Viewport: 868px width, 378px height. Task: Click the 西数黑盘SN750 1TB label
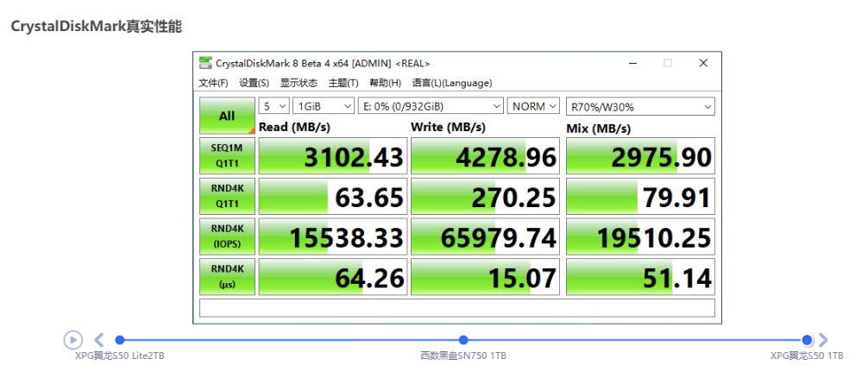pos(463,356)
